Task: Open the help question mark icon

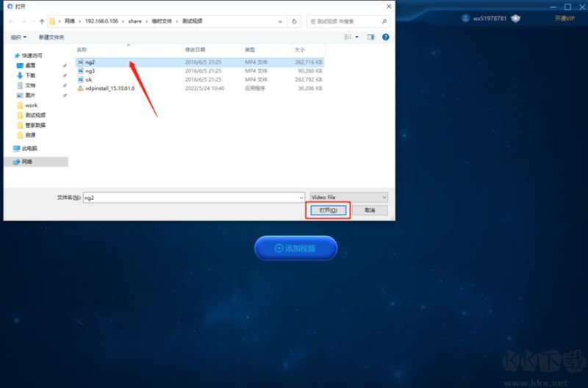Action: 385,37
